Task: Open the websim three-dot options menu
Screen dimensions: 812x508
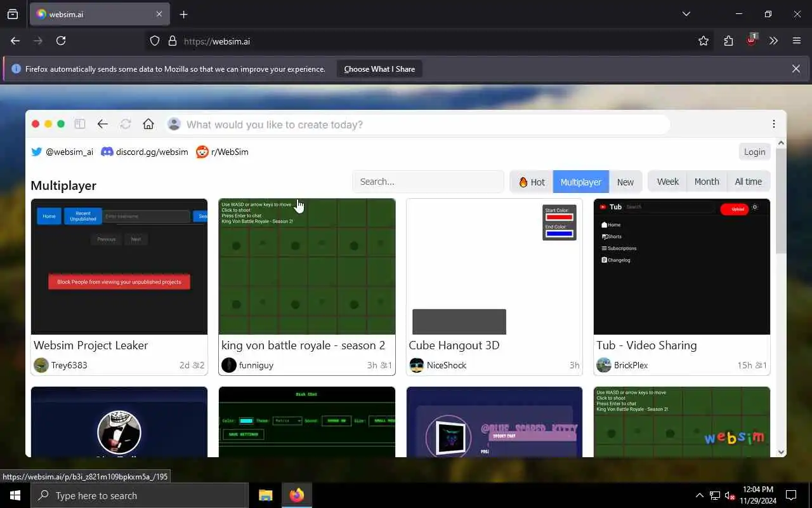Action: coord(774,124)
